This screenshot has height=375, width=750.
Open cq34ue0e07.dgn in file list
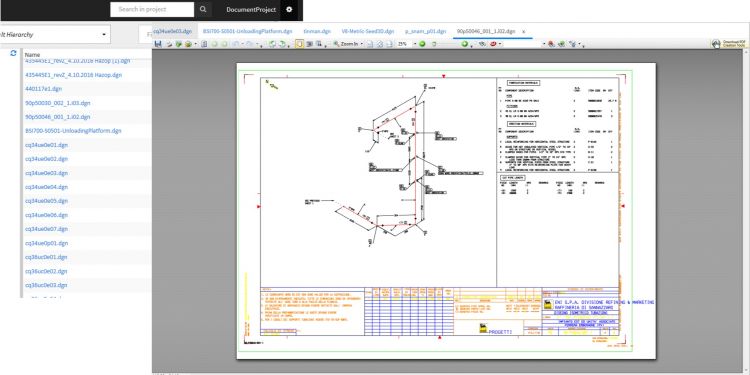click(46, 229)
